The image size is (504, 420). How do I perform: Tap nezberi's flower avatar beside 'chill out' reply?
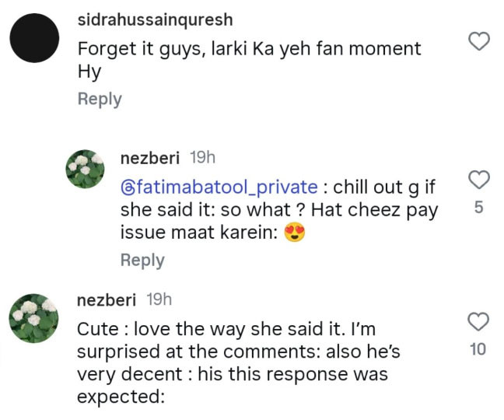(x=85, y=170)
